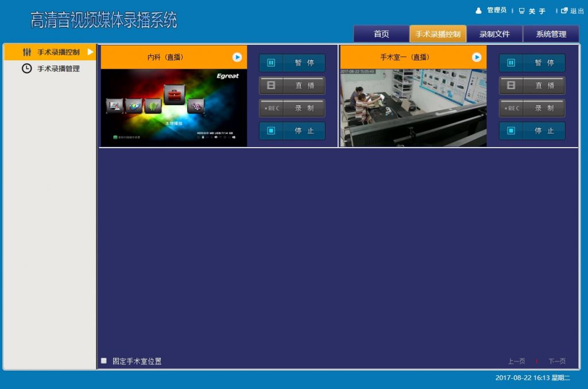Viewport: 588px width, 389px height.
Task: Stop the 手术室一 stream
Action: [532, 131]
